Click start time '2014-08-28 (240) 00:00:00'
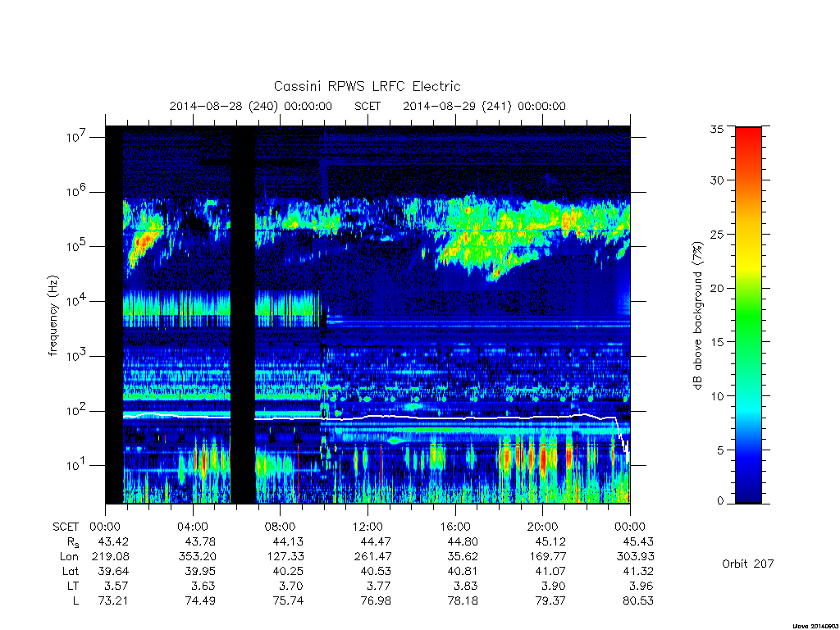Viewport: 840px width, 630px height. [x=251, y=106]
